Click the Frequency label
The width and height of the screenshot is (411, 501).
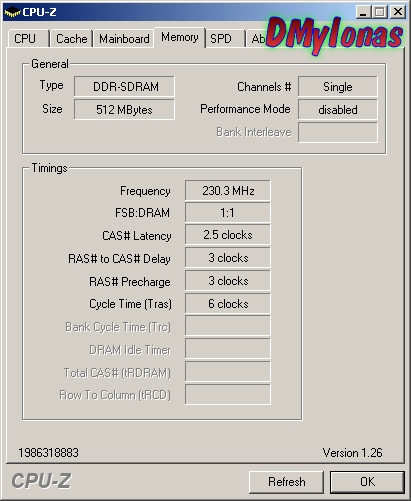(x=145, y=191)
